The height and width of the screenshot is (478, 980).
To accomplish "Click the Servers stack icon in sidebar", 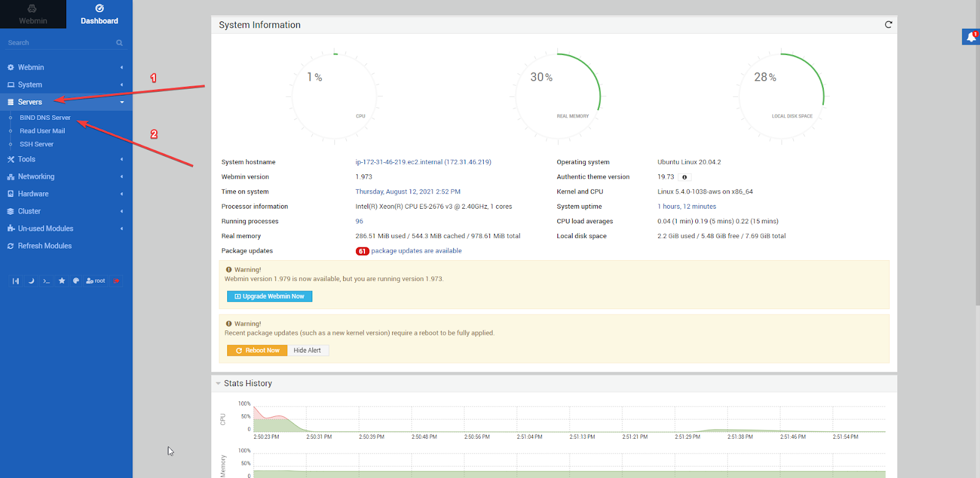I will coord(10,102).
